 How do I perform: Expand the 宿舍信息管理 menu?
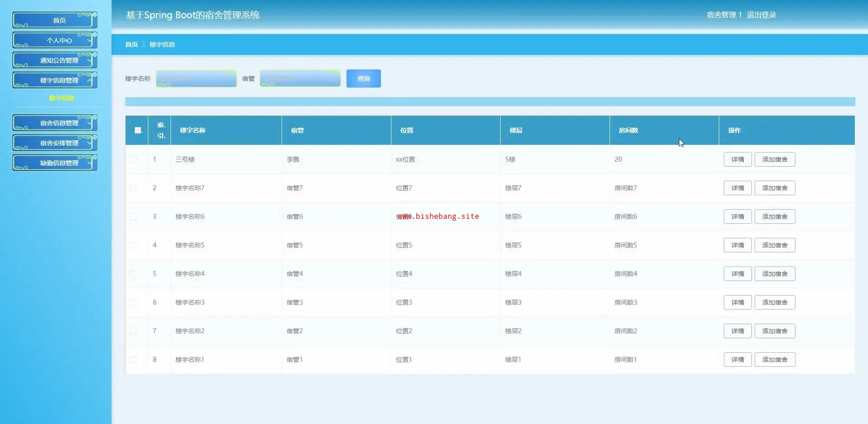(x=55, y=123)
